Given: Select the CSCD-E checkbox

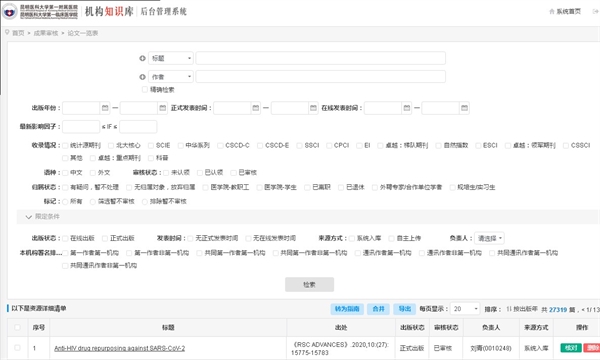Looking at the screenshot, I should click(x=260, y=146).
